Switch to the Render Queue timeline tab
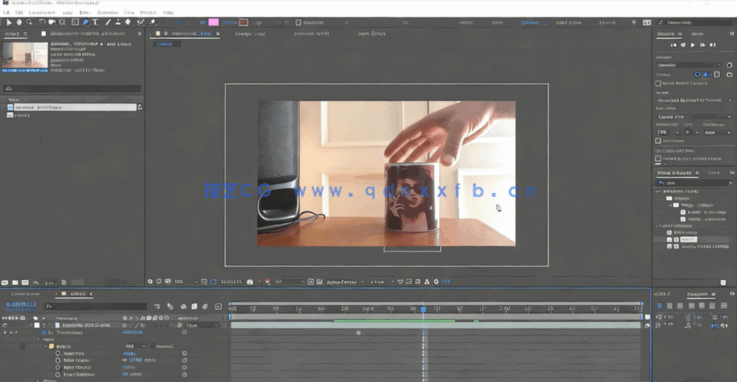This screenshot has width=737, height=382. [25, 294]
